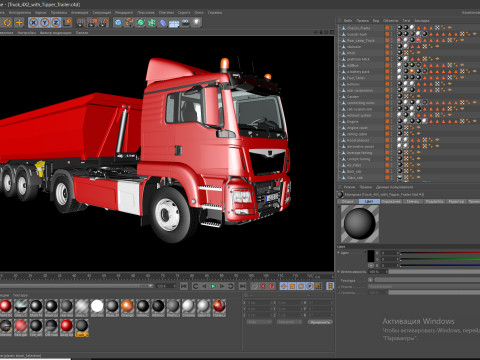Toggle visibility dots for Engine object

coord(392,121)
